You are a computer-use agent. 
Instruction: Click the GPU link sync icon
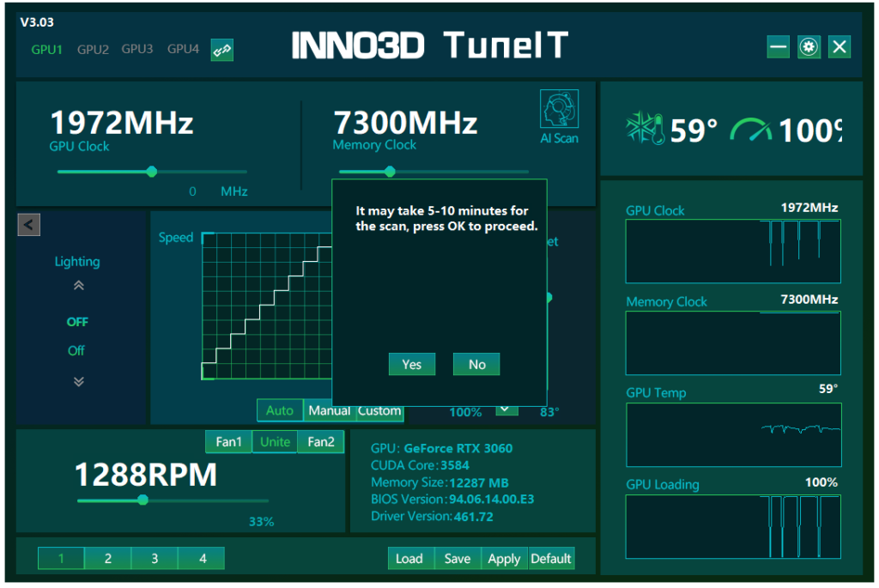[222, 50]
